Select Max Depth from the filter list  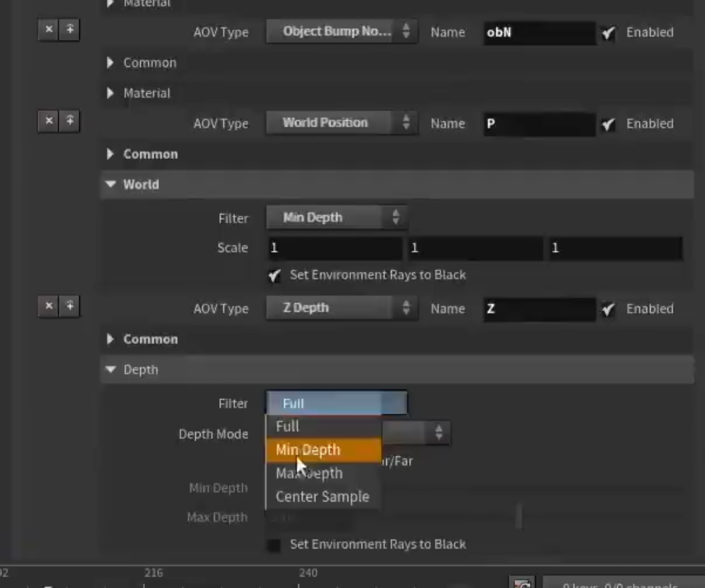point(324,473)
